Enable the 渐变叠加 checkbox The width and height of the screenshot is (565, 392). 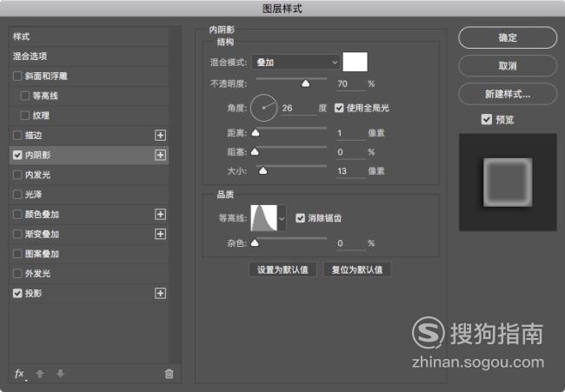[17, 234]
